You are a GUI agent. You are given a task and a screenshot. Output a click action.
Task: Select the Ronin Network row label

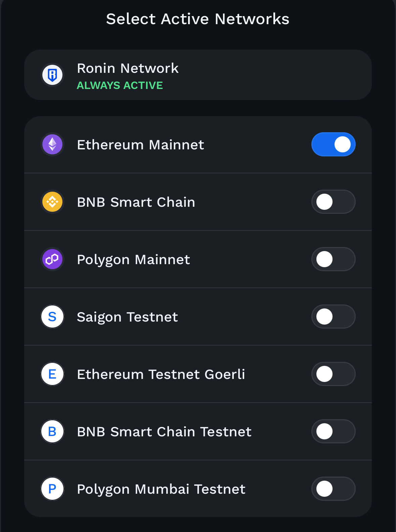pyautogui.click(x=128, y=68)
